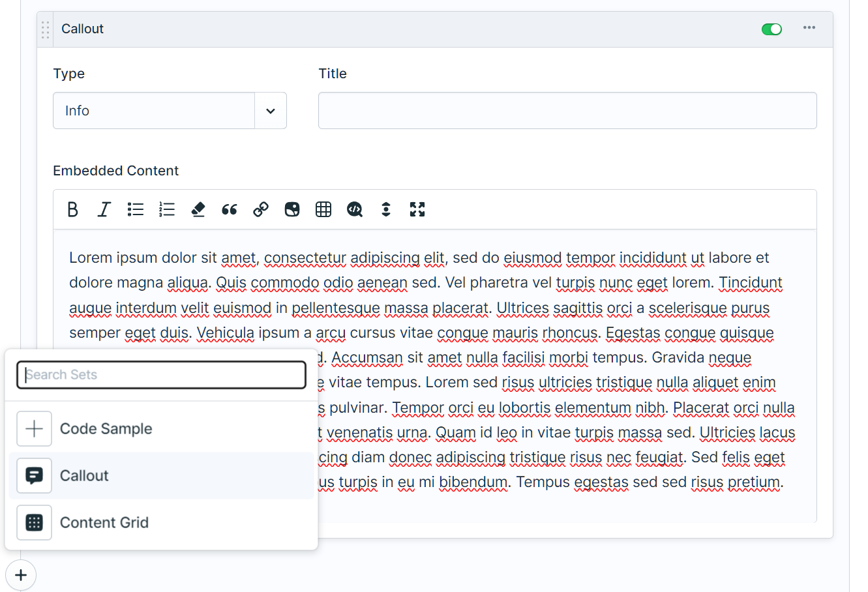Insert a table
Viewport: 868px width, 592px height.
point(323,209)
